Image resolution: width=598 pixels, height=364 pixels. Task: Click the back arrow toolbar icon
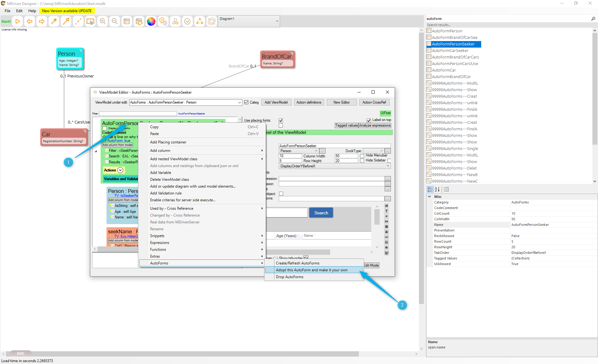tap(30, 21)
